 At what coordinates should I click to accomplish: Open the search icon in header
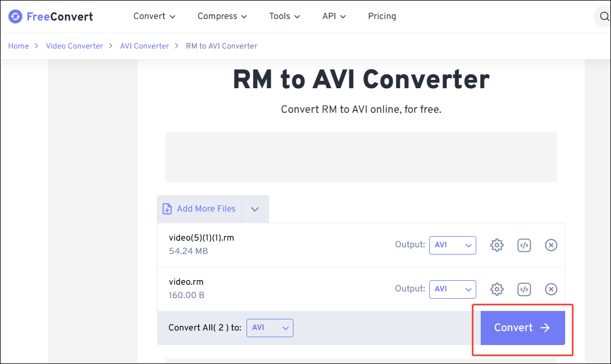point(604,16)
